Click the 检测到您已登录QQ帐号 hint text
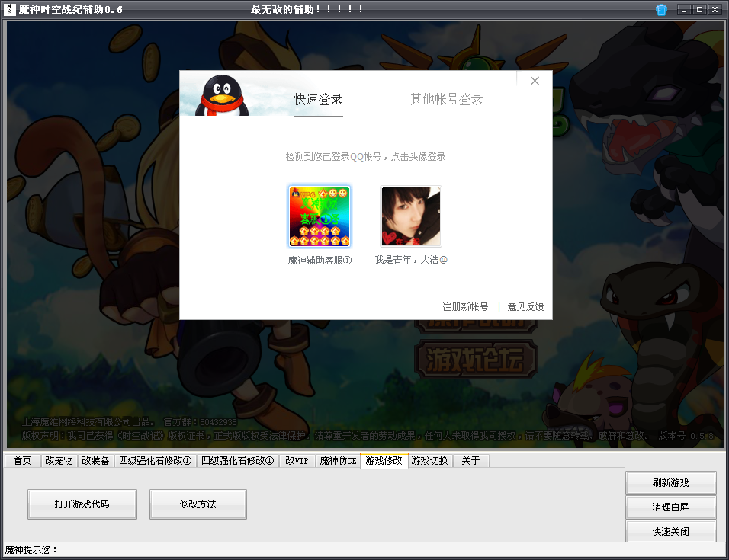 365,157
